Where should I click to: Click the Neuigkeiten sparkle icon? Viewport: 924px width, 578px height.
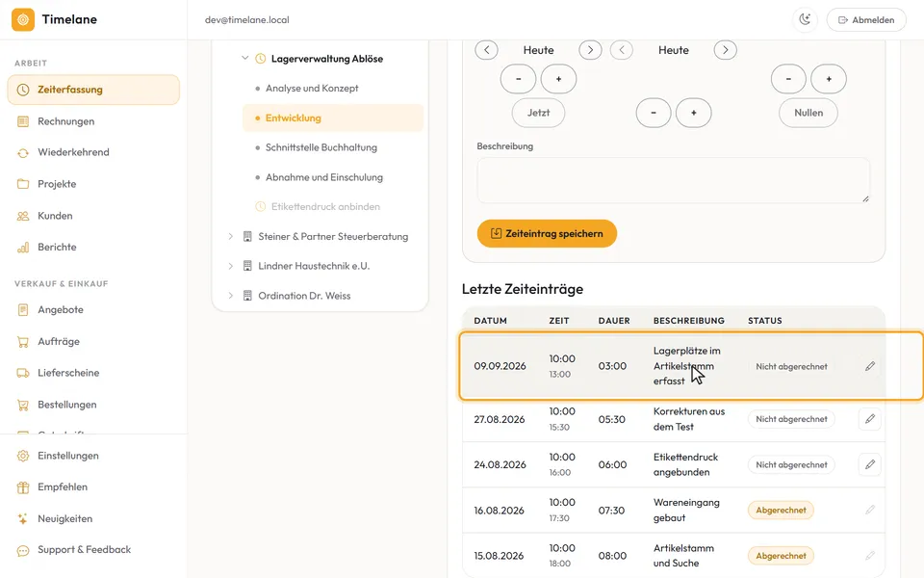(23, 519)
